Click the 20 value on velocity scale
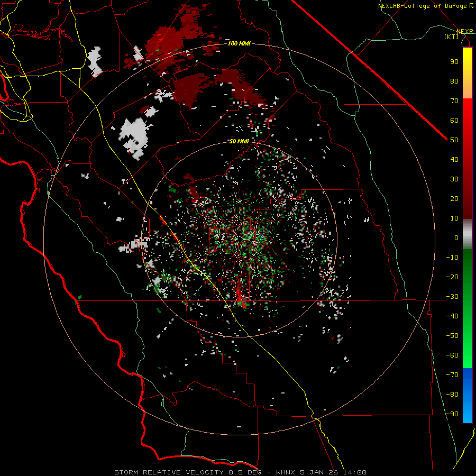Viewport: 476px width, 476px height. 454,199
